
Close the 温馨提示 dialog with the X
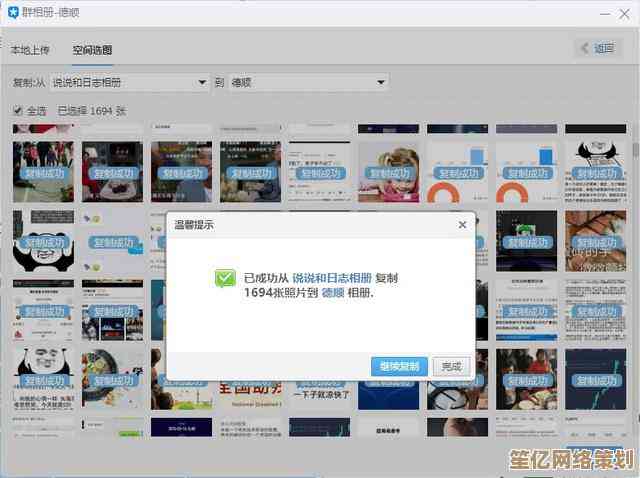(462, 225)
